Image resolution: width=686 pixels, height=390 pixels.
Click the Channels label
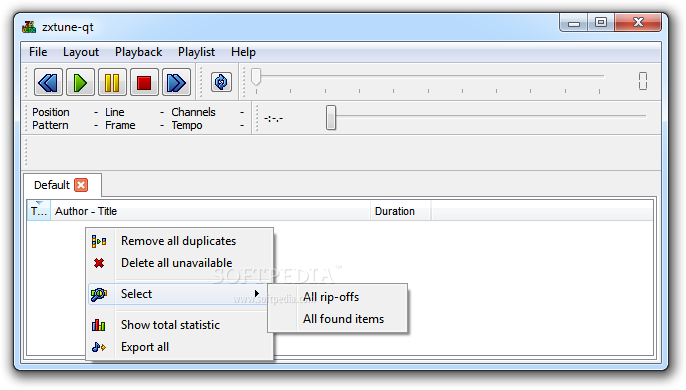point(193,112)
